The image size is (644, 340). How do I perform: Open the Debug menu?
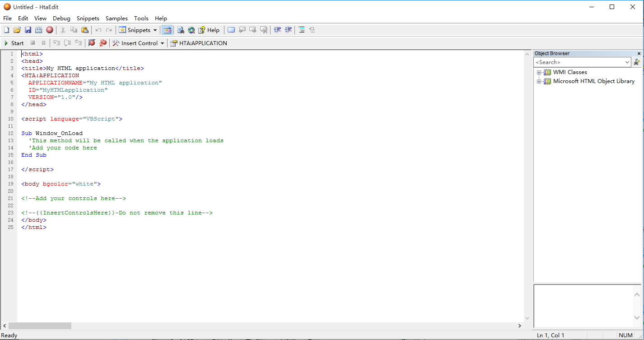[61, 18]
